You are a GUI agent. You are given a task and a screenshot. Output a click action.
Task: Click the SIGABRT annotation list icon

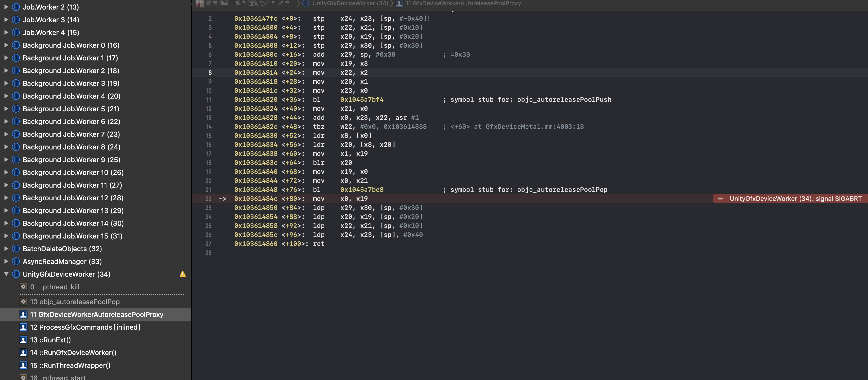point(720,198)
